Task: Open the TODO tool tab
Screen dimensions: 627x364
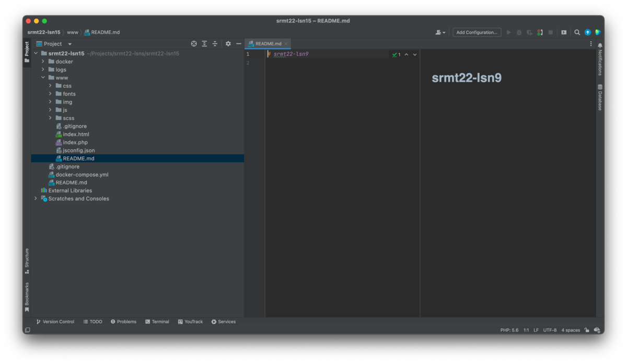Action: [x=93, y=322]
